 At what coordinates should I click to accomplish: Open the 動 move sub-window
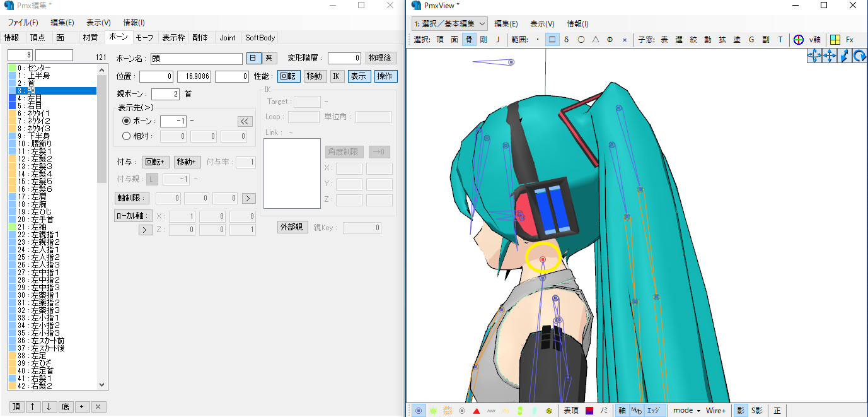tap(708, 39)
